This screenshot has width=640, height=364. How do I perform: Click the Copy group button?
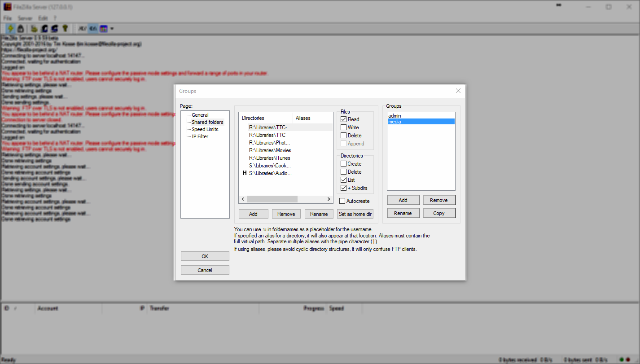[439, 213]
